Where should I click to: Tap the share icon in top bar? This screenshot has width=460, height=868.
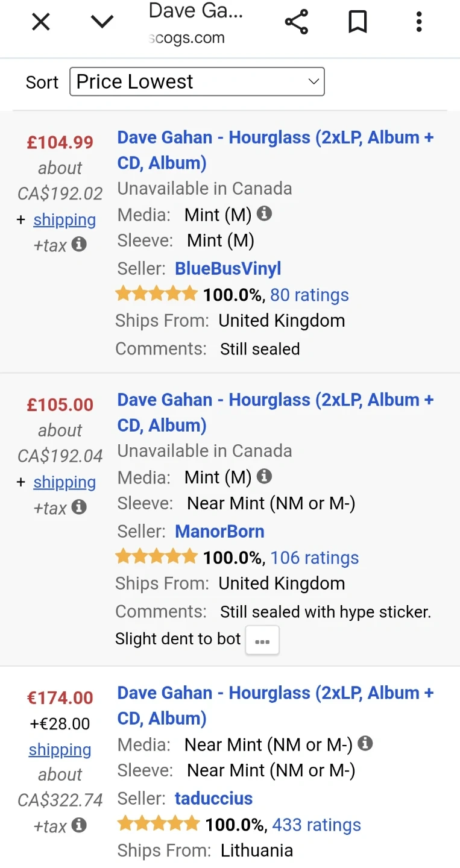pos(296,23)
